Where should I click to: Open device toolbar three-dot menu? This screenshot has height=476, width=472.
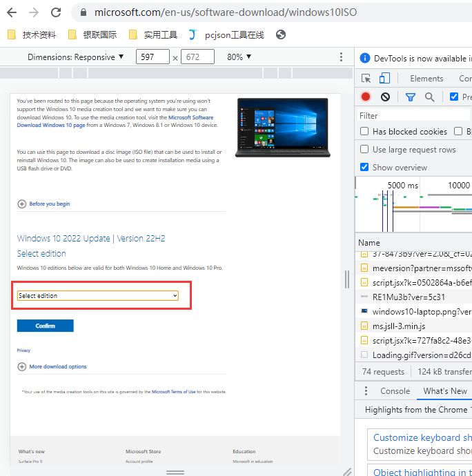(x=341, y=57)
